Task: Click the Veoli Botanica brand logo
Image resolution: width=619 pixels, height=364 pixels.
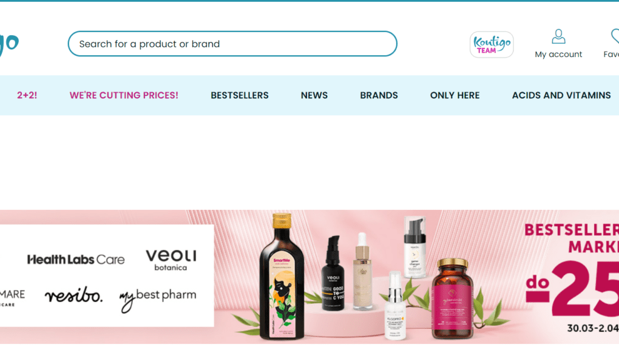Action: [171, 260]
